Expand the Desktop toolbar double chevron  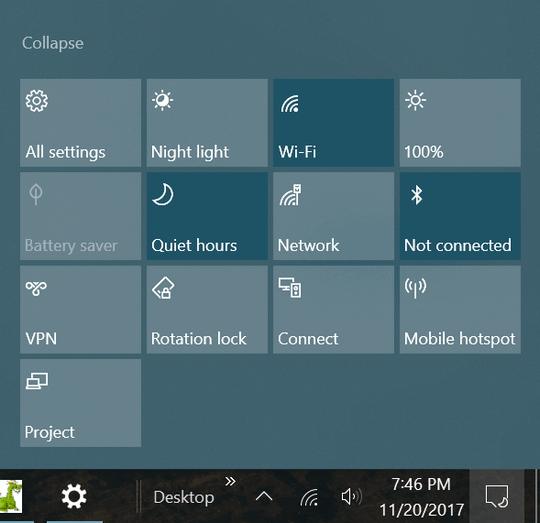coord(230,481)
